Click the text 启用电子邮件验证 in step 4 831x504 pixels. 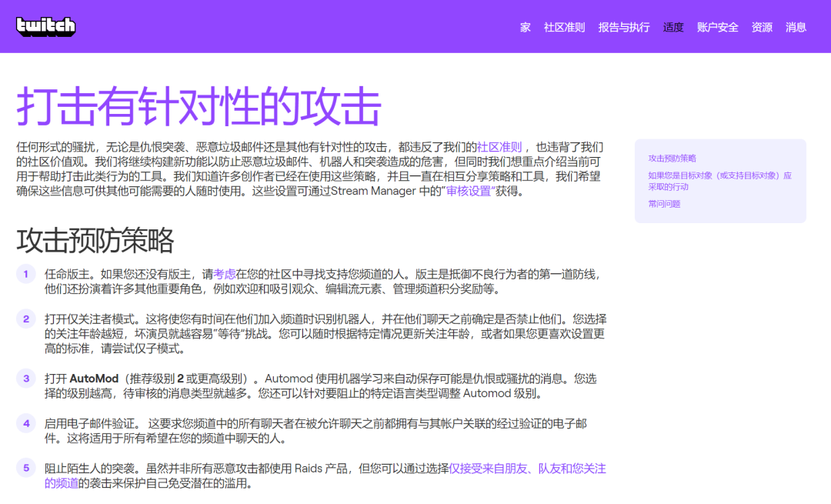pyautogui.click(x=89, y=423)
